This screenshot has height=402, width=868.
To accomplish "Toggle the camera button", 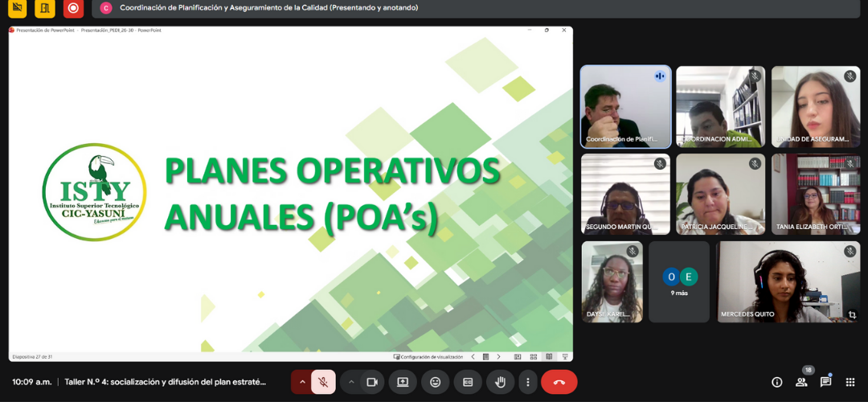I will pos(372,382).
